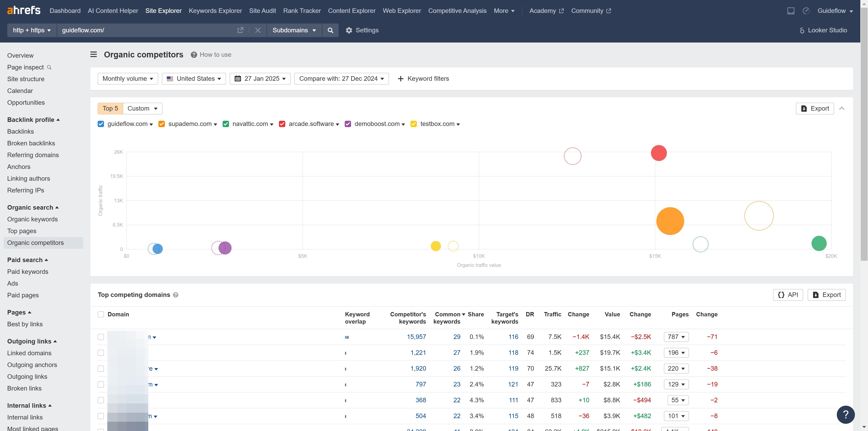
Task: Open the Settings gear icon
Action: pyautogui.click(x=349, y=30)
